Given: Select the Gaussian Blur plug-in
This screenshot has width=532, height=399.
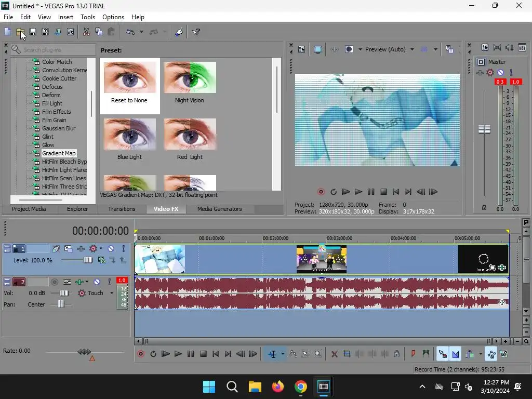Looking at the screenshot, I should (x=59, y=128).
